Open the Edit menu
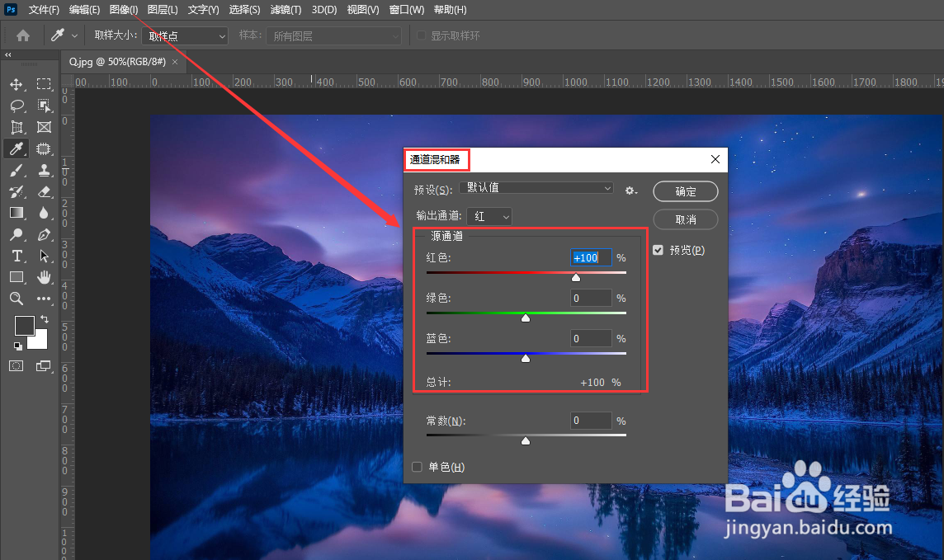Screen dimensions: 944x560 84,10
